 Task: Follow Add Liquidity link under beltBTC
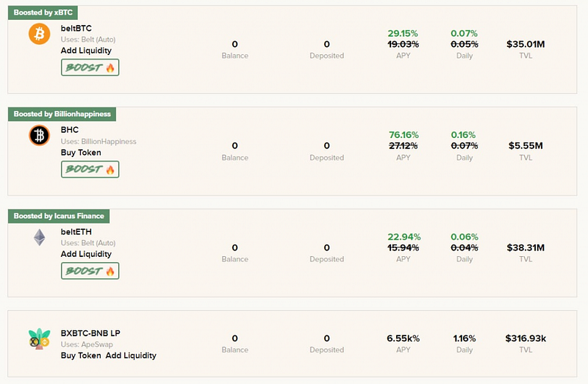click(x=86, y=51)
